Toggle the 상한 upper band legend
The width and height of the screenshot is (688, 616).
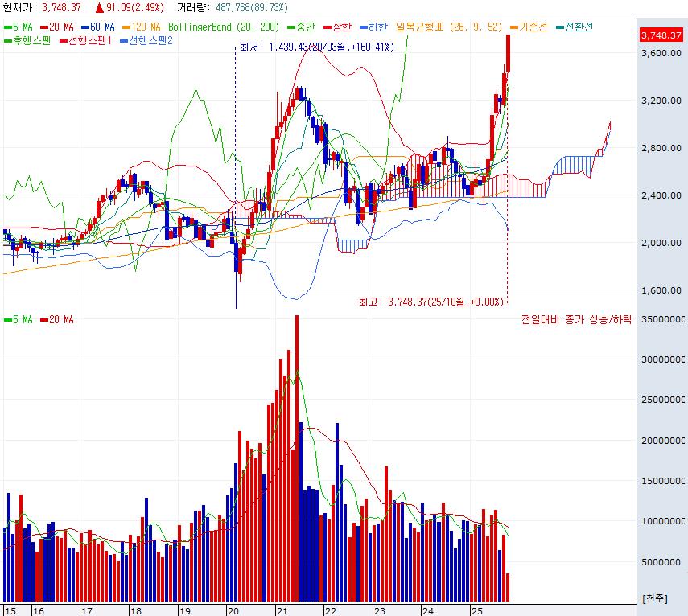point(332,27)
